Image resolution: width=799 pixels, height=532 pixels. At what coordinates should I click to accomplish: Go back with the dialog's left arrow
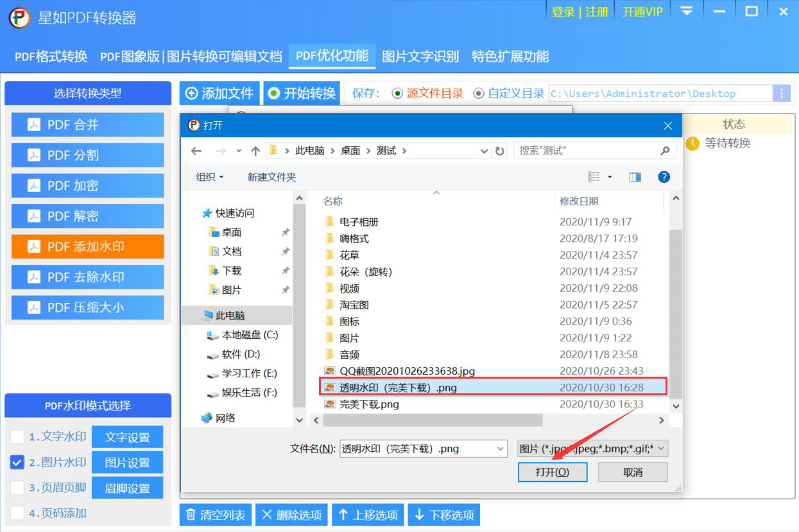(196, 151)
